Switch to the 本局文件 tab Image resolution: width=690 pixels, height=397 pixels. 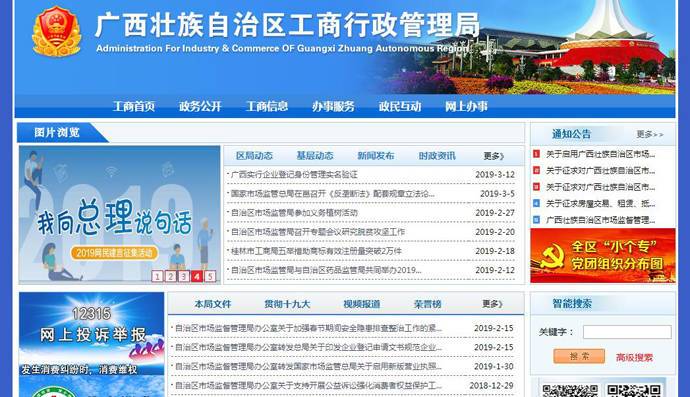(213, 304)
